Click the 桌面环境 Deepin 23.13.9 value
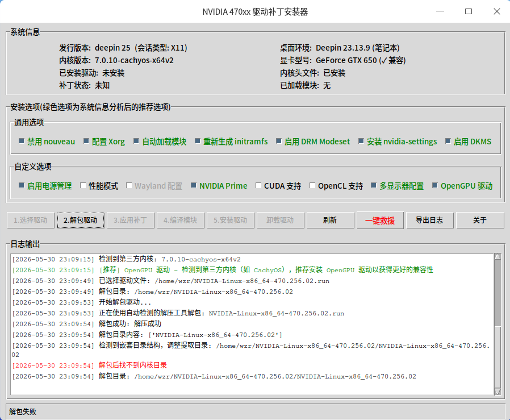The image size is (510, 420). coord(357,48)
